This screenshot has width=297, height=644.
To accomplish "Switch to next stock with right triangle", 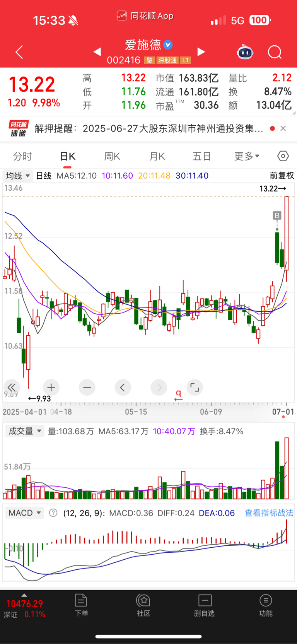I will coord(201,51).
